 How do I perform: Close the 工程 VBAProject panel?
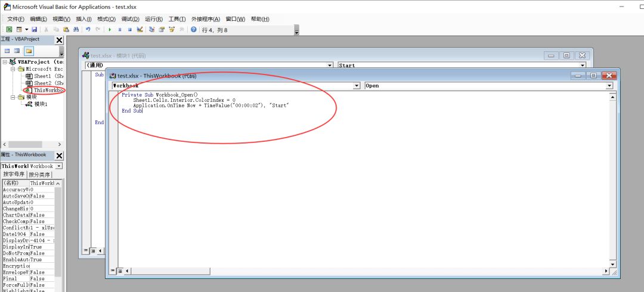59,39
